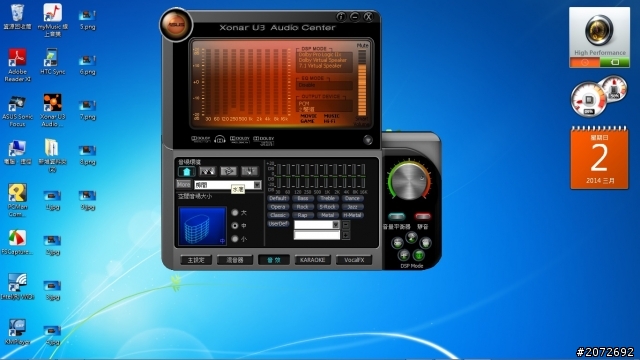This screenshot has width=640, height=360.
Task: Switch to the KARAOKE tab
Action: [312, 260]
